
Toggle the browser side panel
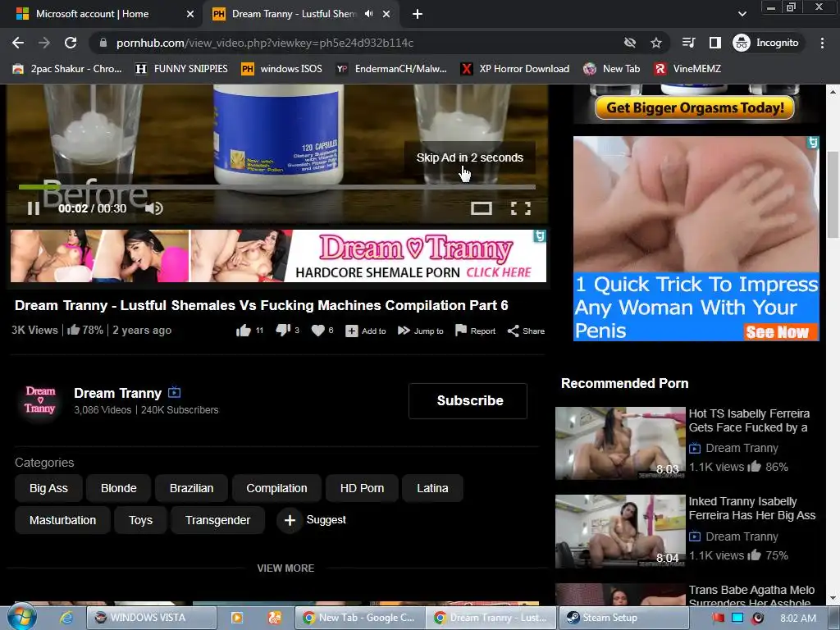(x=714, y=43)
